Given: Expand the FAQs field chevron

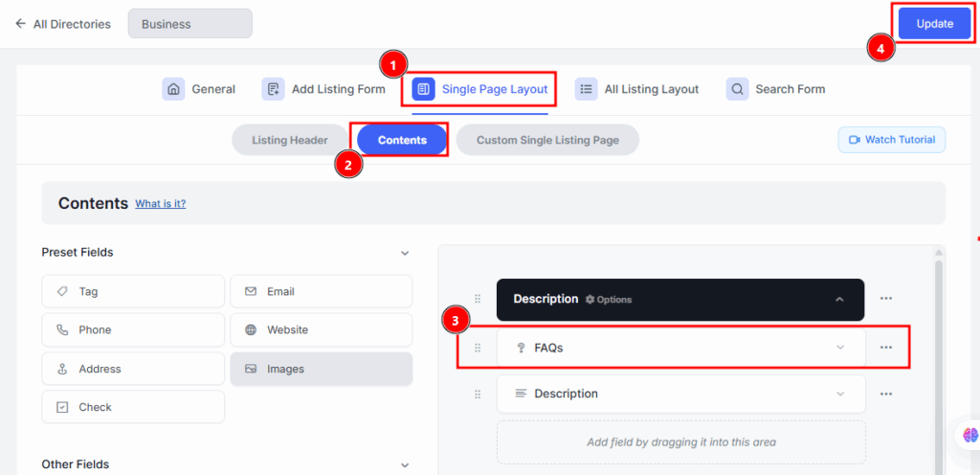Looking at the screenshot, I should click(x=840, y=348).
